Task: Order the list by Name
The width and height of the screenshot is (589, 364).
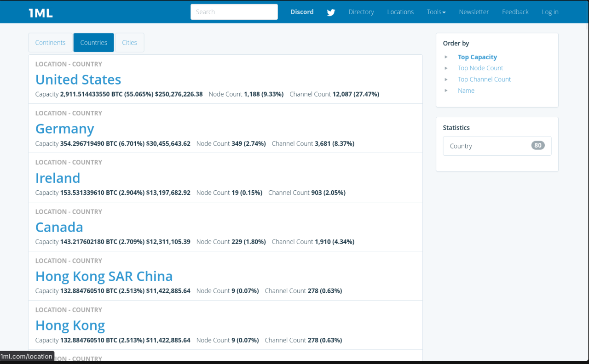Action: coord(466,91)
